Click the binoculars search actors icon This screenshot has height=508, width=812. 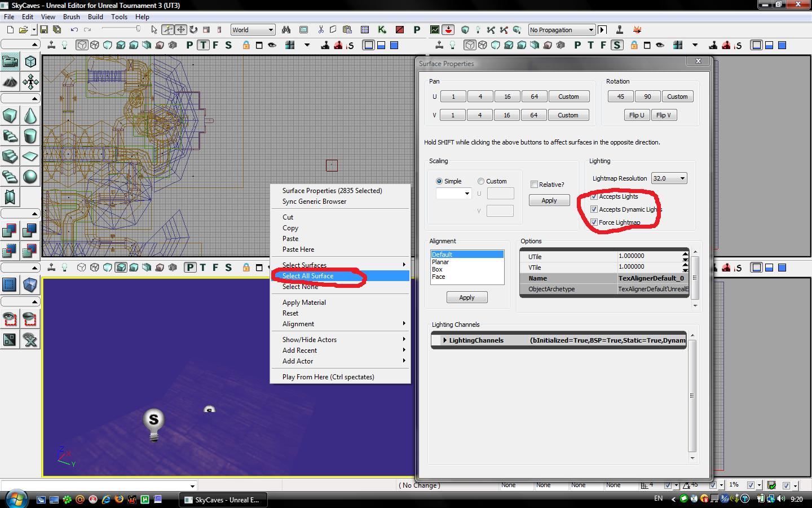286,30
